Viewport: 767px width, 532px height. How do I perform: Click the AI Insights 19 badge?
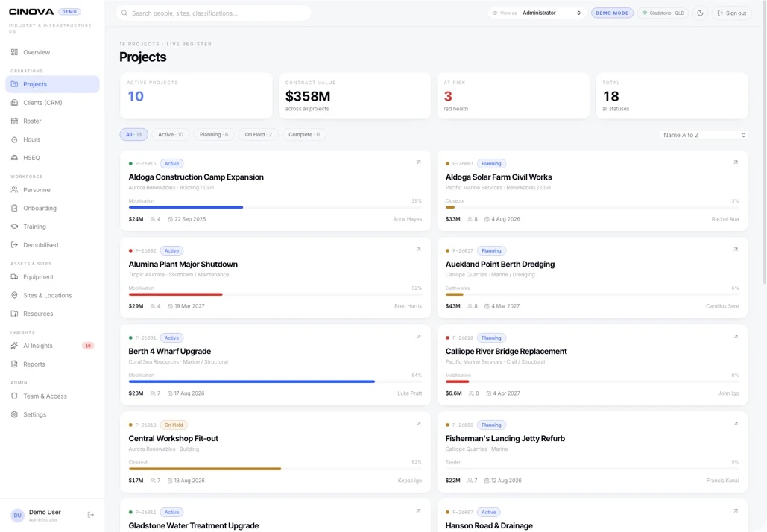(x=88, y=346)
